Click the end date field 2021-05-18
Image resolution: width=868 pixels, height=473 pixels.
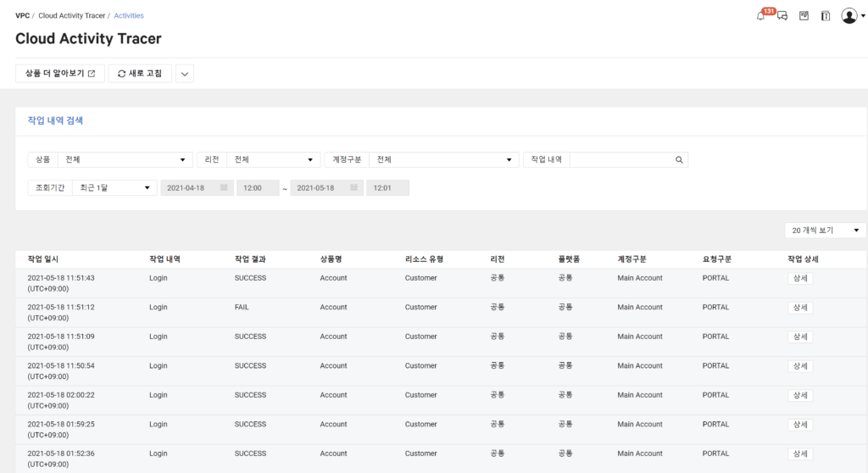pyautogui.click(x=326, y=188)
